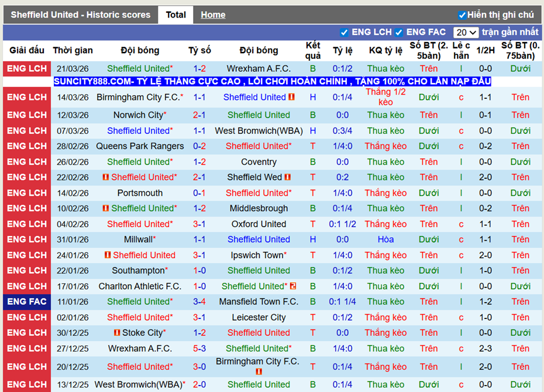
Task: Click the Wrexham A.F.C. team name
Action: [259, 68]
